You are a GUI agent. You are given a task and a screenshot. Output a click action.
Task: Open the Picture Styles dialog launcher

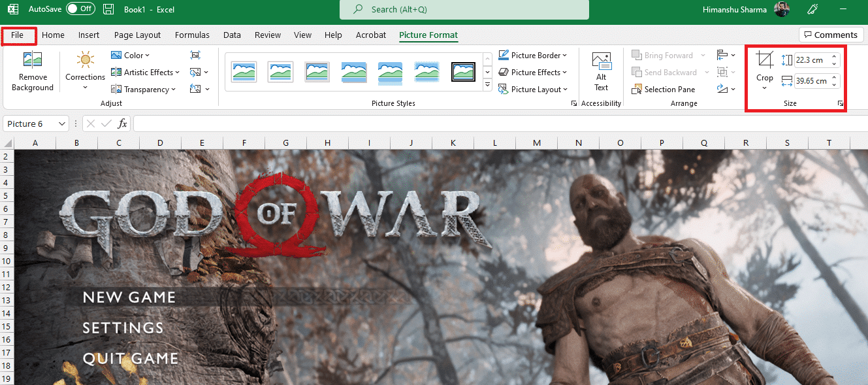[x=574, y=104]
